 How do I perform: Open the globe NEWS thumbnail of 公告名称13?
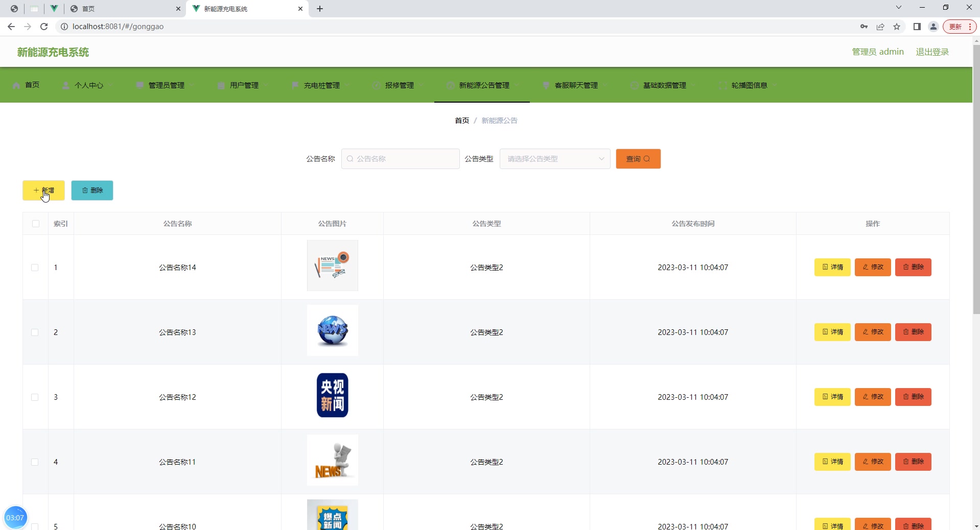(333, 330)
